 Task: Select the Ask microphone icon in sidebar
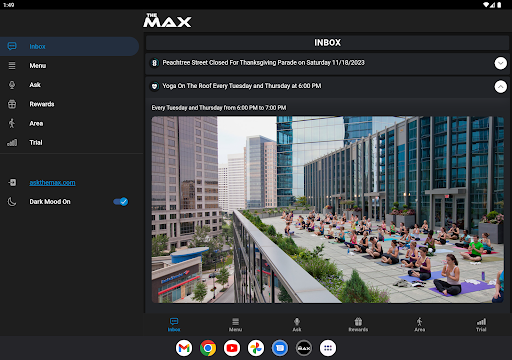(x=12, y=85)
